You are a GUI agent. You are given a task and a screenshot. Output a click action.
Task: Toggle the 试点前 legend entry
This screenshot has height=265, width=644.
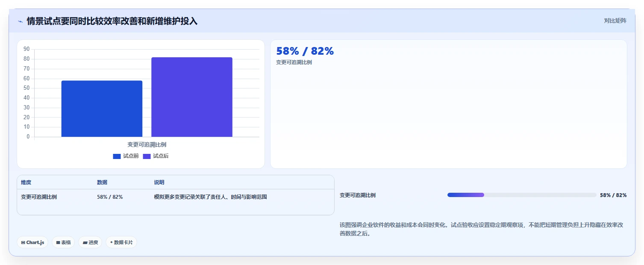(x=126, y=156)
